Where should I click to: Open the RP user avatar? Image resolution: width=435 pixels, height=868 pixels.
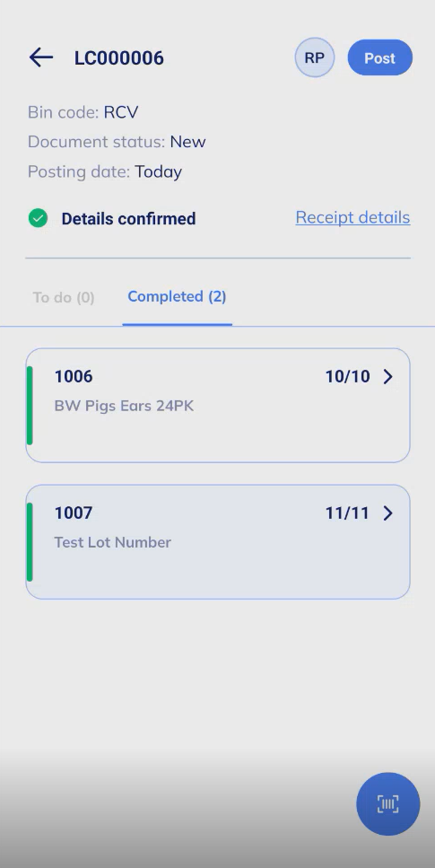[x=314, y=57]
